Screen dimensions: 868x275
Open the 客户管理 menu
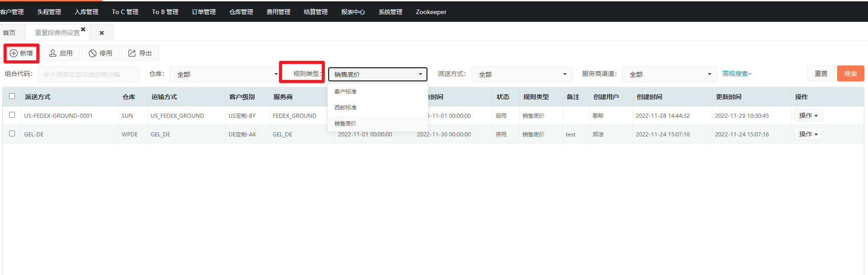(x=11, y=12)
